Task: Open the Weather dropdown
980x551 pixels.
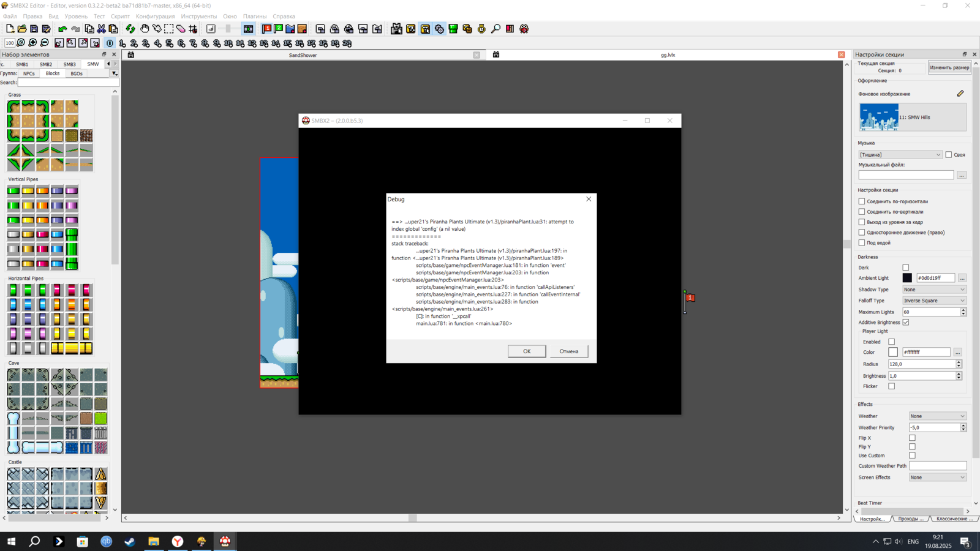Action: point(938,416)
